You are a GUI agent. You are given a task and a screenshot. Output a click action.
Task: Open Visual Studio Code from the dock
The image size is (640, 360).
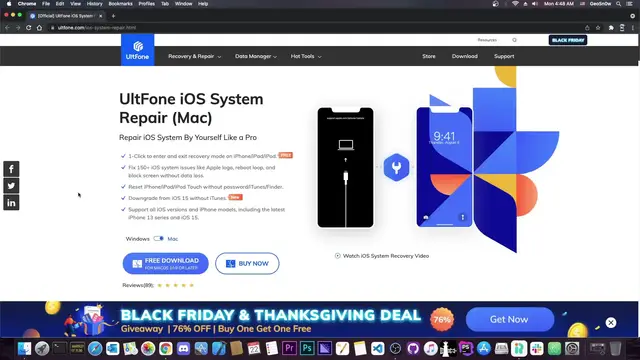(378, 349)
